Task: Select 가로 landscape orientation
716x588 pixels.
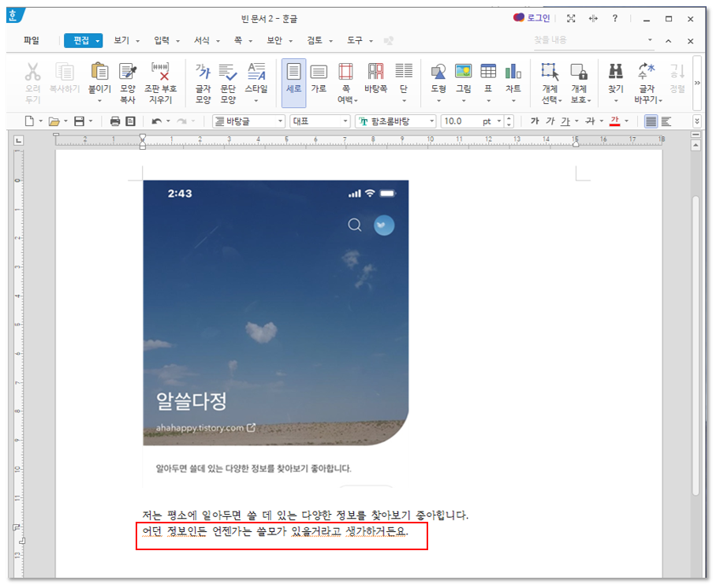Action: click(319, 73)
